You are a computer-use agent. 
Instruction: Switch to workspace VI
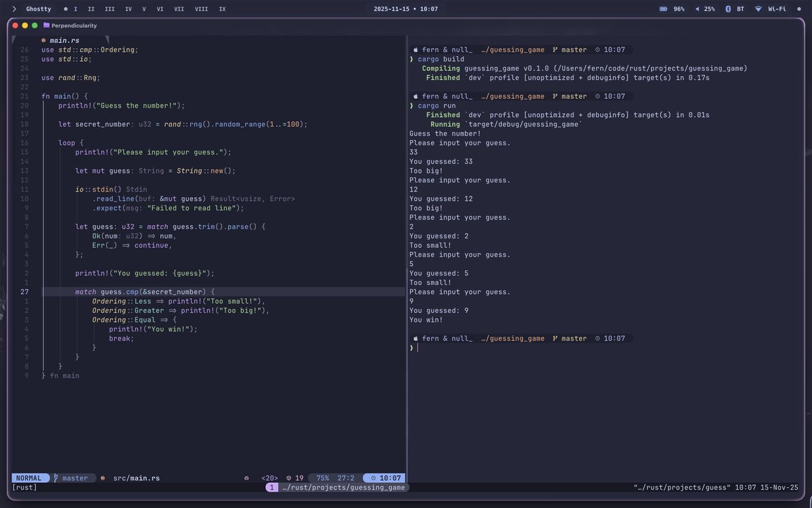(160, 9)
